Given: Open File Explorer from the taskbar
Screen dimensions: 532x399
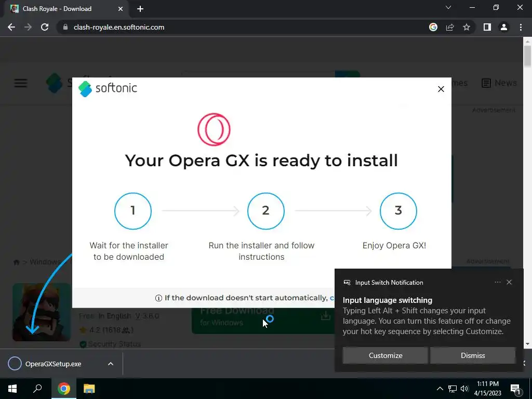Looking at the screenshot, I should point(89,389).
